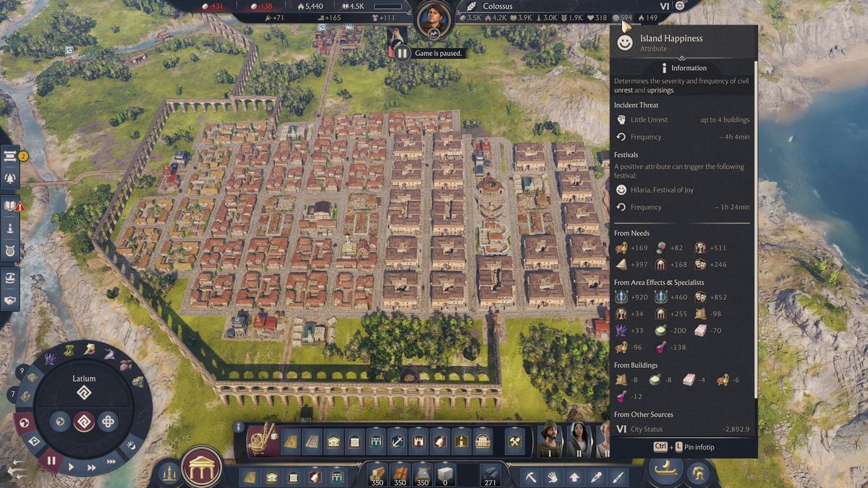The height and width of the screenshot is (488, 868).
Task: Toggle the day-night cycle button
Action: click(130, 445)
